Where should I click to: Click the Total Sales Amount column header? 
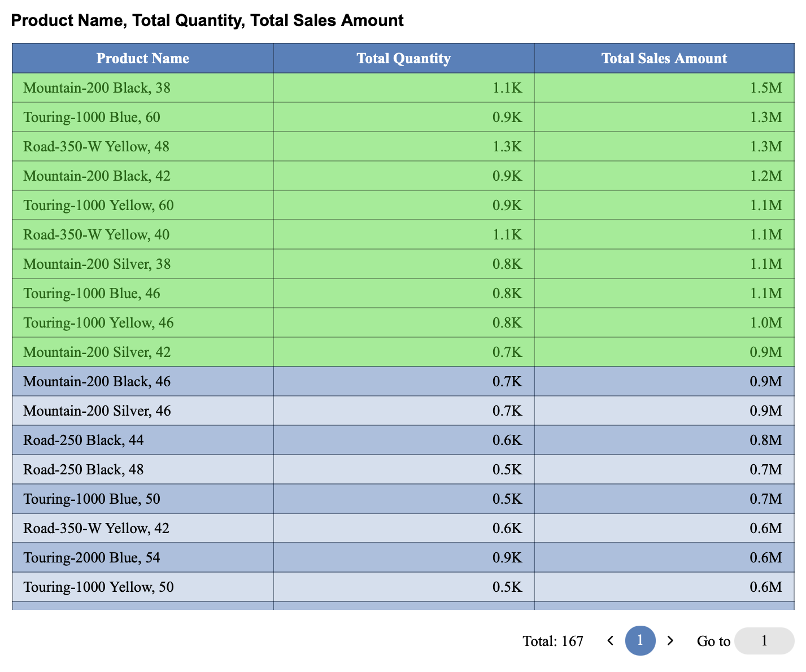[x=664, y=58]
